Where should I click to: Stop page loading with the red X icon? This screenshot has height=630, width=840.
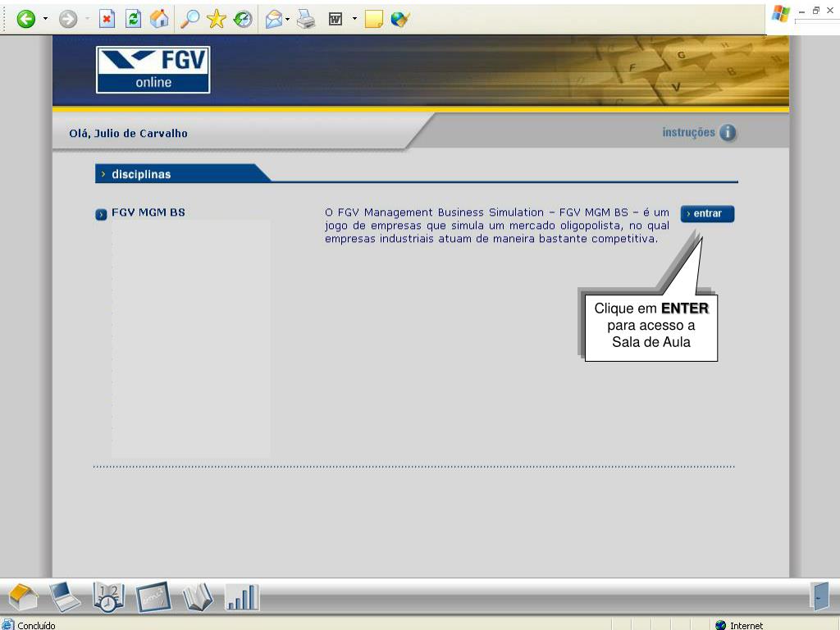pos(107,20)
